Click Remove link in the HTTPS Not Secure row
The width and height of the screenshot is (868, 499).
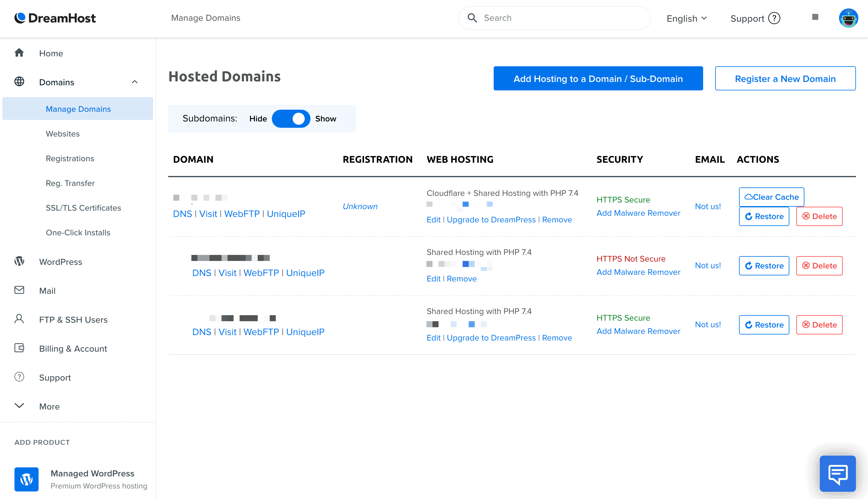462,279
